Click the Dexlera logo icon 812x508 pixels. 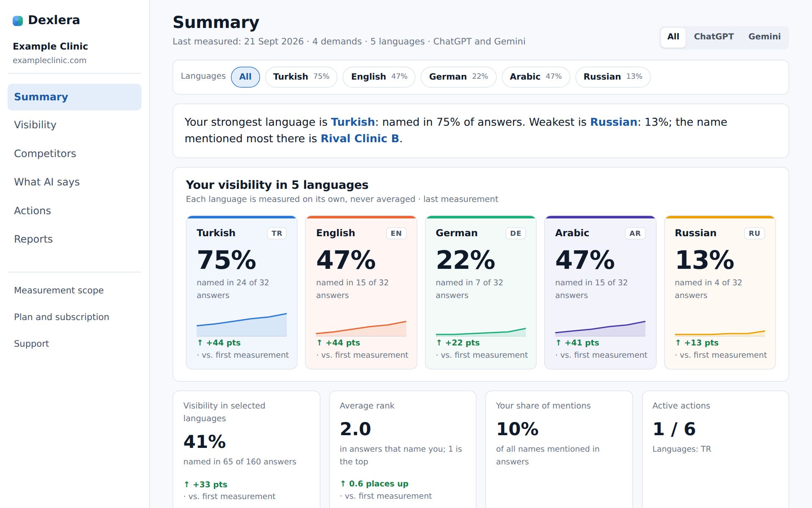18,21
